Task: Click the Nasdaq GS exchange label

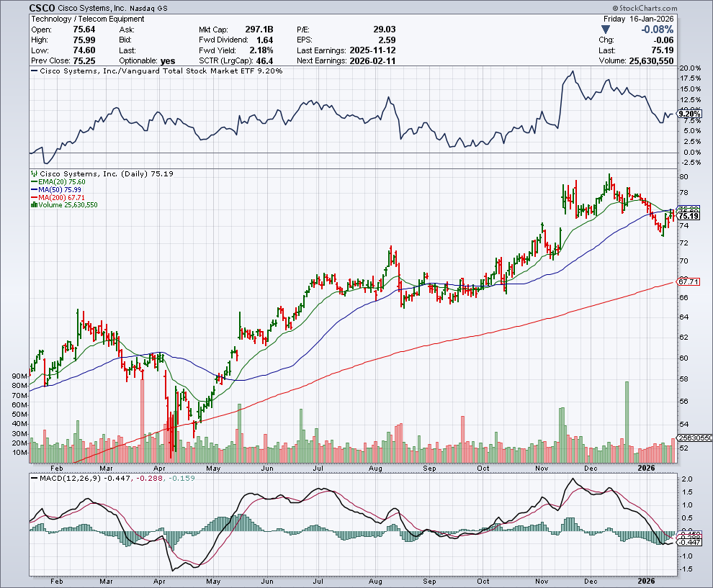Action: point(148,8)
